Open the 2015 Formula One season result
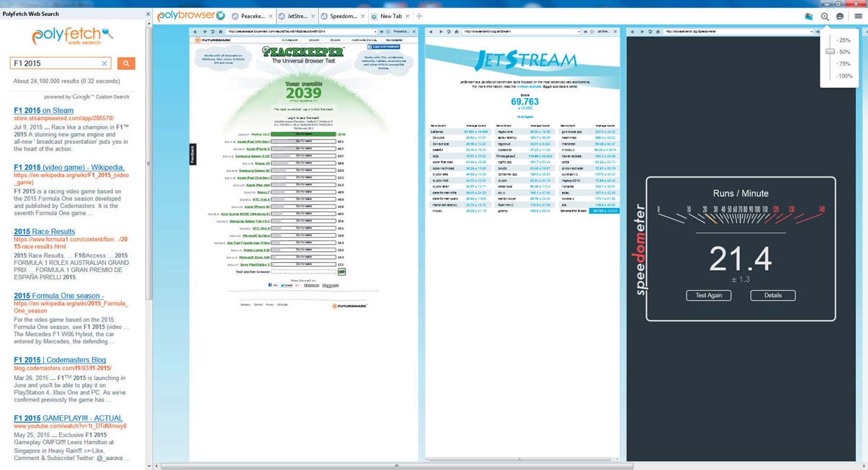The height and width of the screenshot is (470, 868). point(58,296)
